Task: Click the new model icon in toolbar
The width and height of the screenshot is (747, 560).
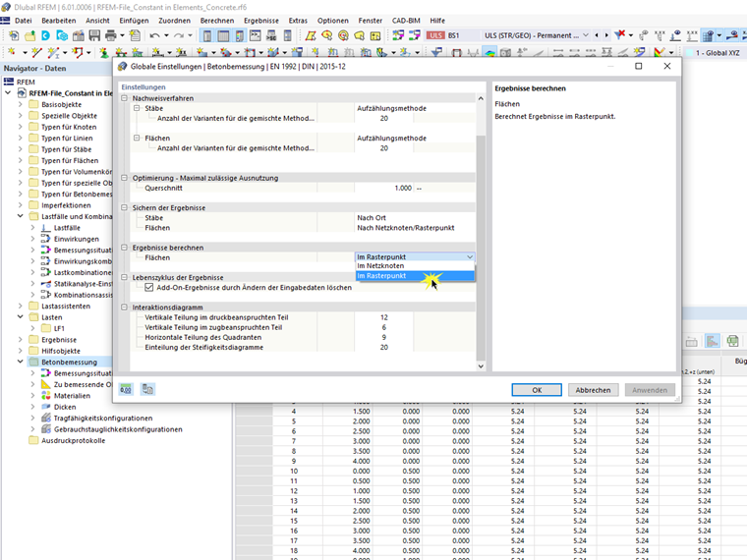Action: (14, 35)
